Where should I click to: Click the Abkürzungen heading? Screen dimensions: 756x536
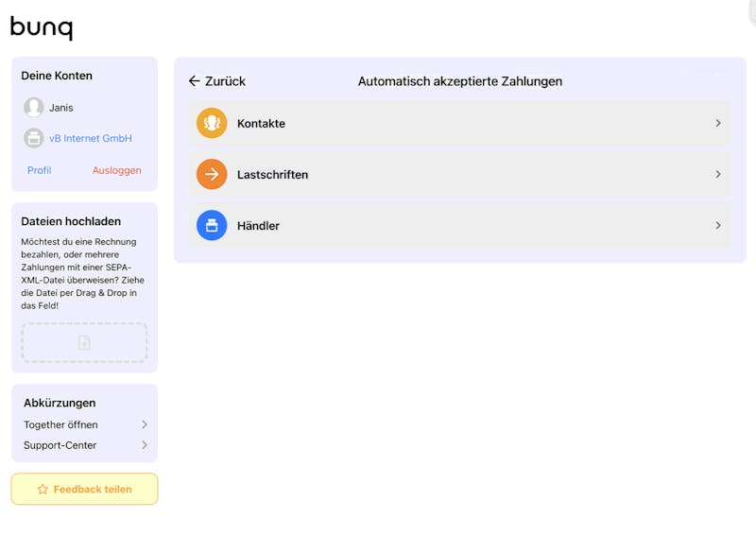tap(60, 403)
